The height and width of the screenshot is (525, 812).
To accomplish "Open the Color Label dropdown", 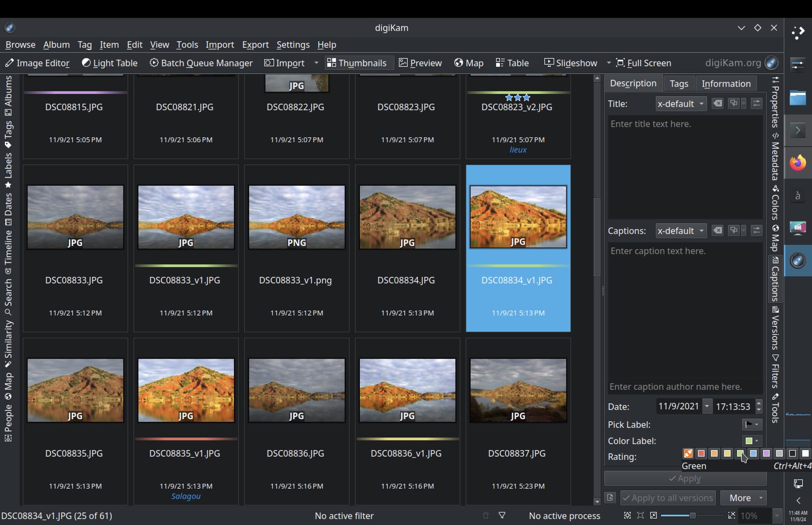I will 752,441.
